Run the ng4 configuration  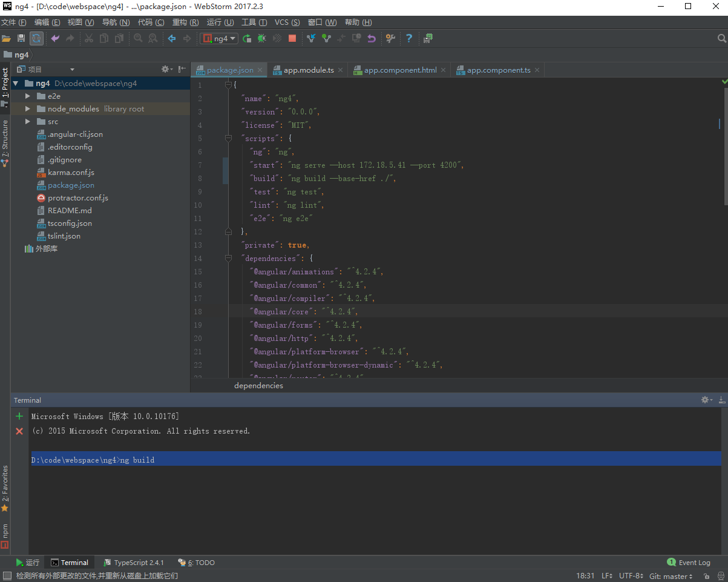247,38
